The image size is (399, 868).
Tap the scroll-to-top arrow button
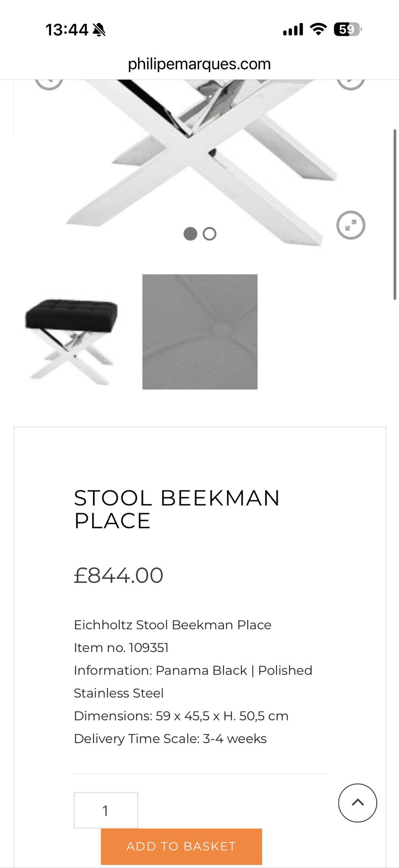[357, 803]
